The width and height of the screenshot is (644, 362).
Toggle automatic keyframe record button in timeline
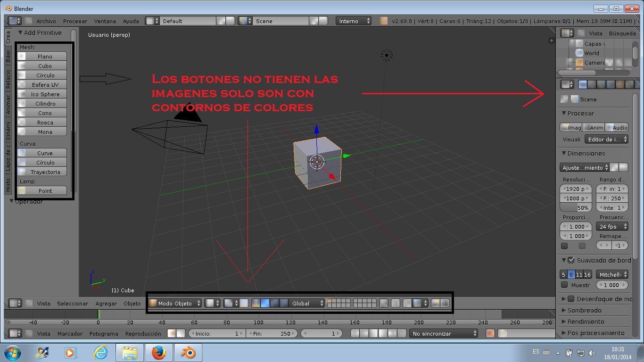(x=490, y=334)
